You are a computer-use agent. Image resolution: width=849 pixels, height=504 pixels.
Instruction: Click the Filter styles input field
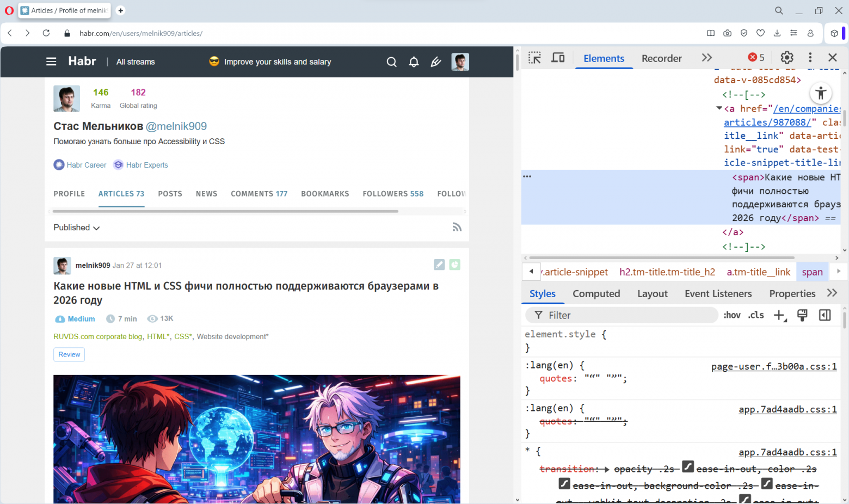626,315
